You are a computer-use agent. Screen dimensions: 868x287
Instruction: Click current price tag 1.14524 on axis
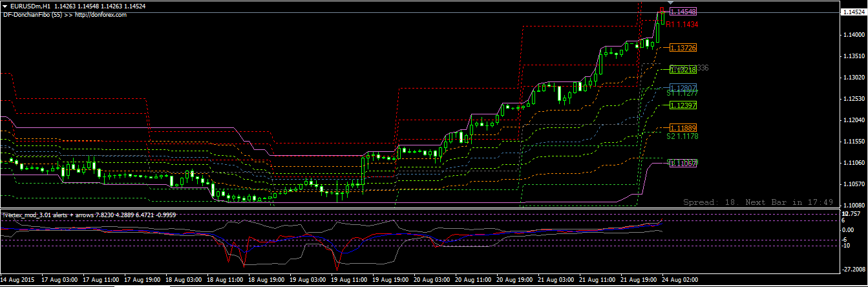[850, 12]
